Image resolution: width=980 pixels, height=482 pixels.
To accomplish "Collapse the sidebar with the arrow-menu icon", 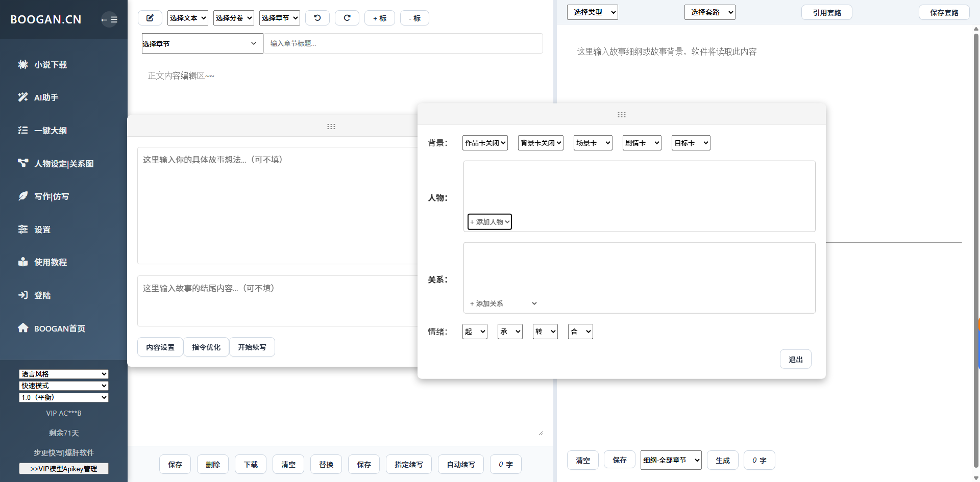I will (109, 19).
